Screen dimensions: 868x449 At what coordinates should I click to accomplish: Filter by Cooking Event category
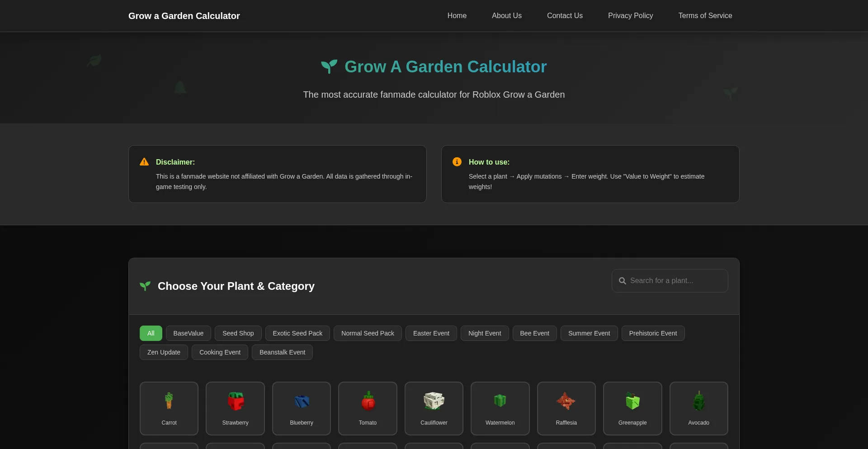point(220,352)
